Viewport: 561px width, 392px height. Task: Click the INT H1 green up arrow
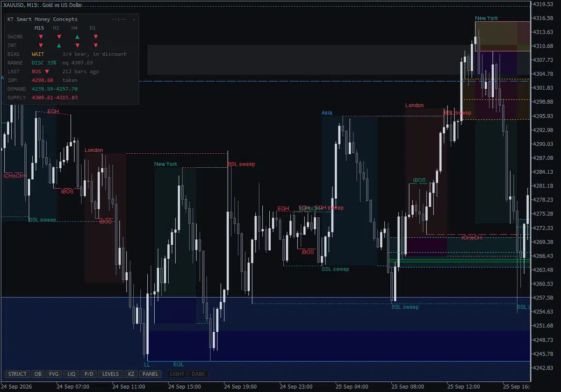pyautogui.click(x=59, y=45)
